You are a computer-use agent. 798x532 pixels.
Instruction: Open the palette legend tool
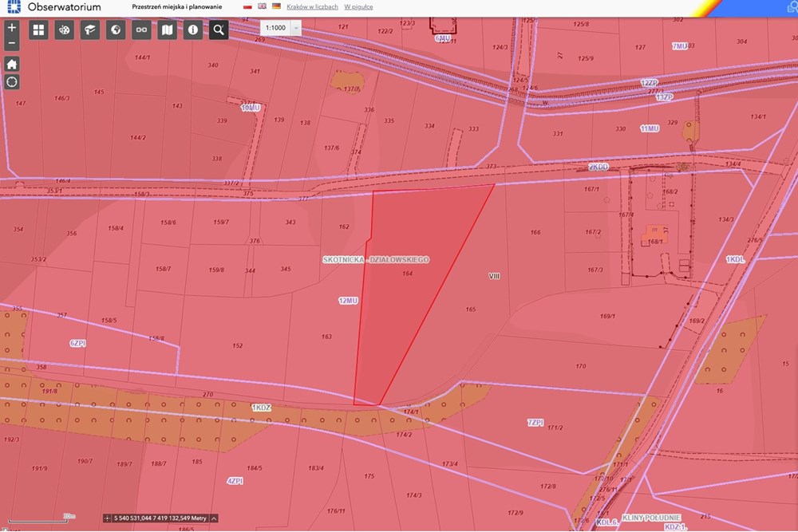click(x=65, y=30)
